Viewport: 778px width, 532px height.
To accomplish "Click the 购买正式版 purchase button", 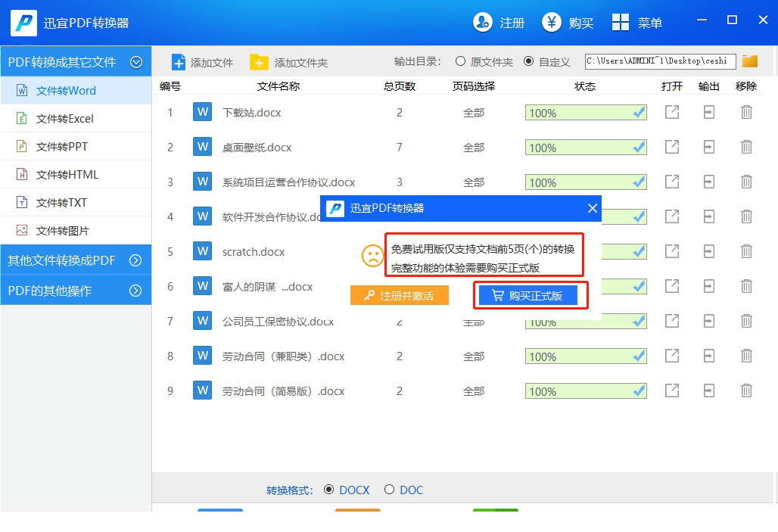I will click(531, 295).
